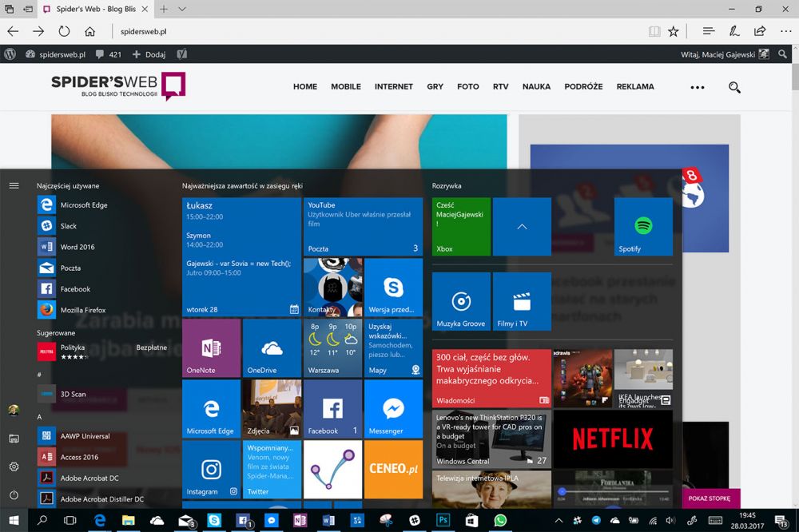799x532 pixels.
Task: Open 421 comments in admin bar
Action: click(x=109, y=54)
